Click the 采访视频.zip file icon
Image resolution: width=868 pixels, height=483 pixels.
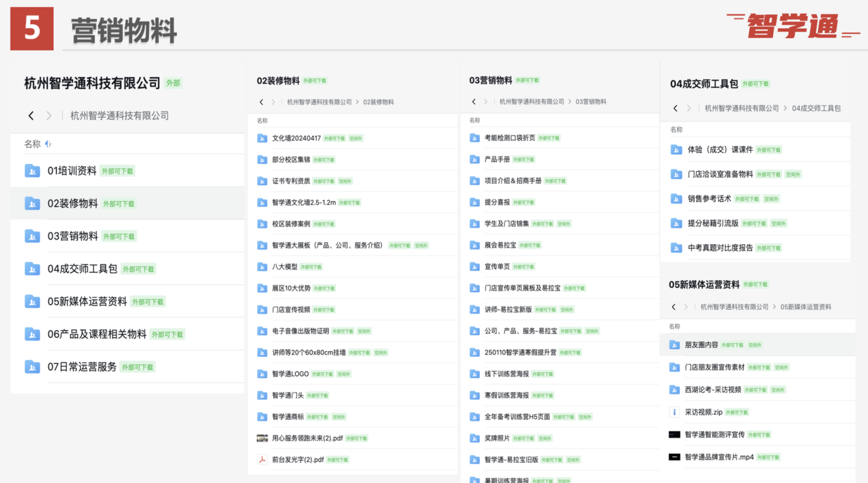[x=674, y=412]
